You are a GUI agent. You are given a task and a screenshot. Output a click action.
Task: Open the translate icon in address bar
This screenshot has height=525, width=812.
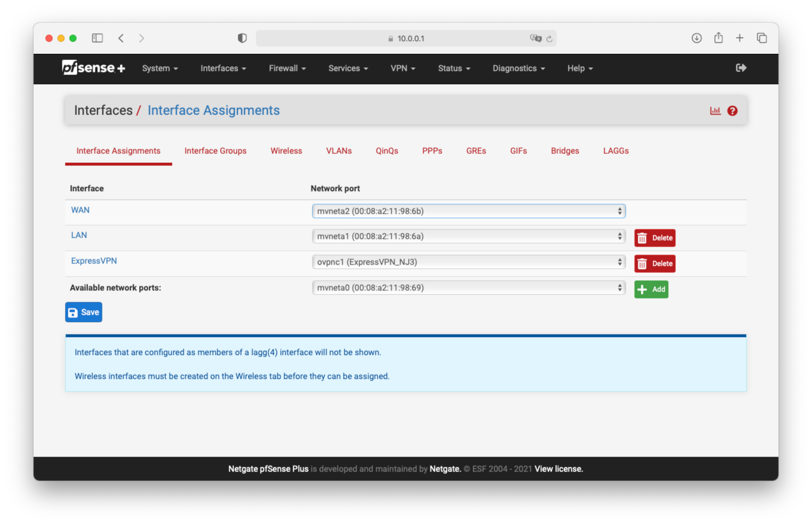[535, 38]
